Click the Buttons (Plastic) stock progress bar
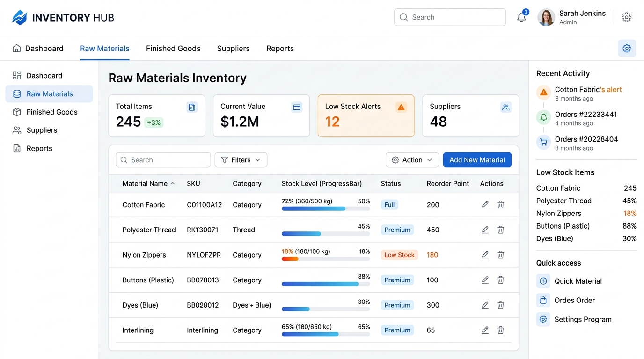 point(326,284)
